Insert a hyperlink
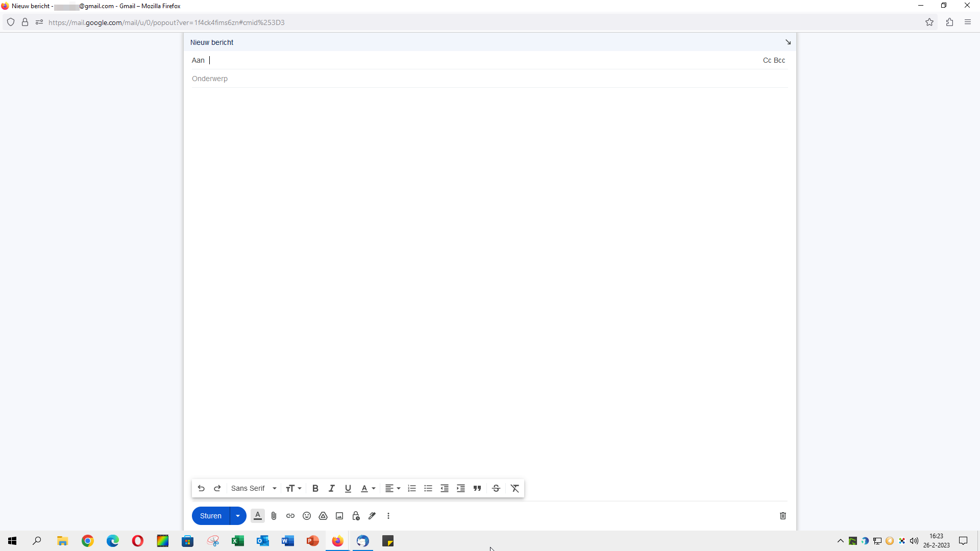 click(x=290, y=516)
